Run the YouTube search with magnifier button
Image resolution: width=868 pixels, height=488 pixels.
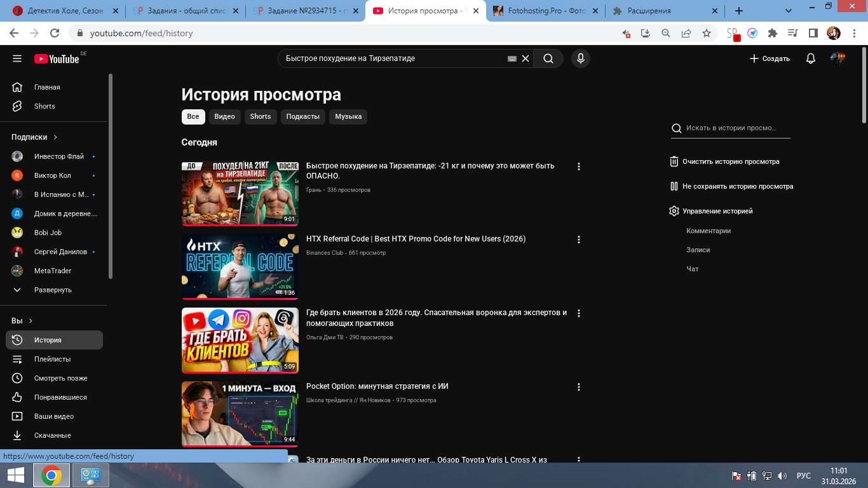[x=548, y=58]
